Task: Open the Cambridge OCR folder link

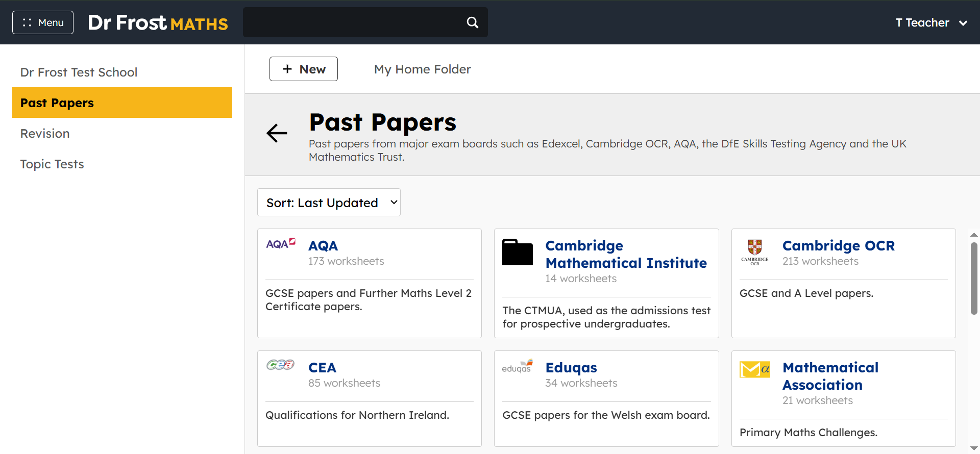Action: [x=839, y=246]
